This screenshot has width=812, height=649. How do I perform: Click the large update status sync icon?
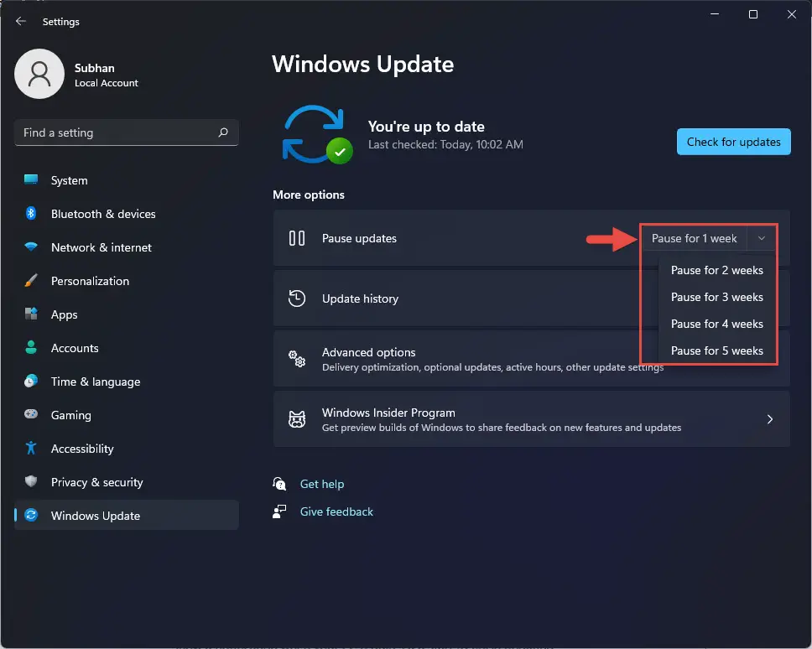click(317, 134)
